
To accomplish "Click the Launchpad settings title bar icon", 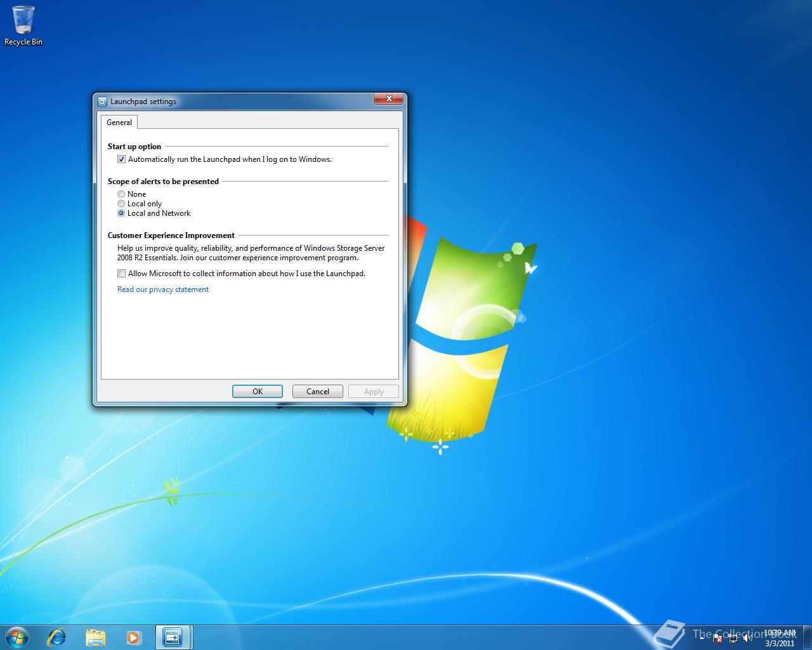I will [x=102, y=102].
